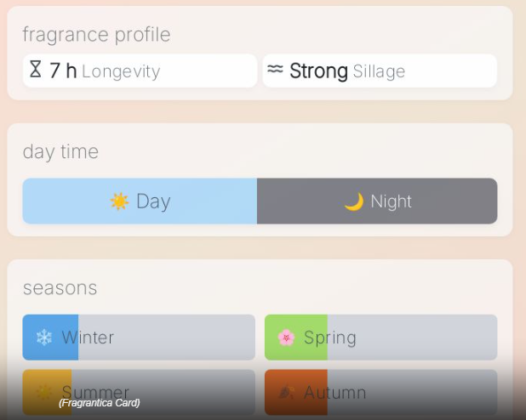
Task: Click the Winter season bar
Action: tap(139, 338)
